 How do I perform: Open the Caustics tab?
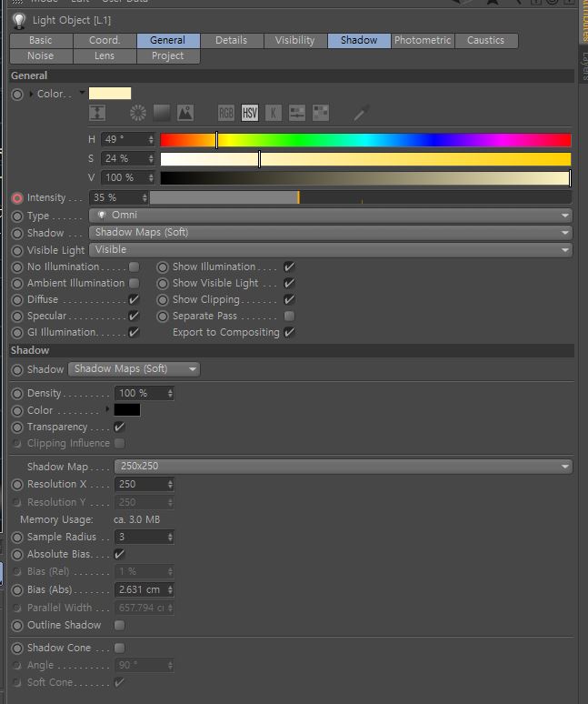(x=486, y=40)
